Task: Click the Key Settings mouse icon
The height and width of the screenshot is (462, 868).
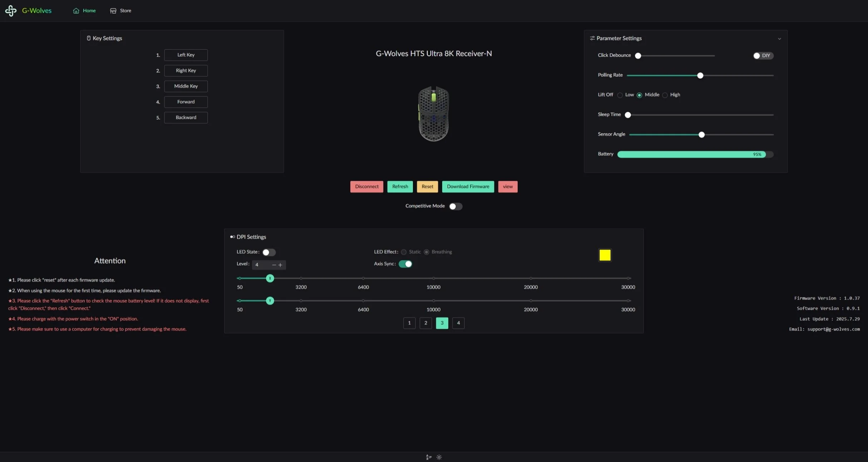Action: 89,38
